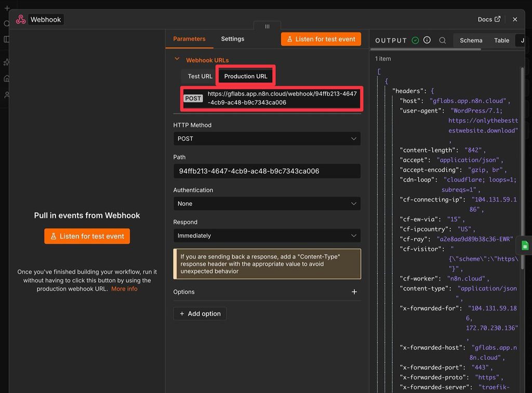Click "cf-ipcountry" value "US"
Image resolution: width=532 pixels, height=393 pixels.
(x=464, y=229)
